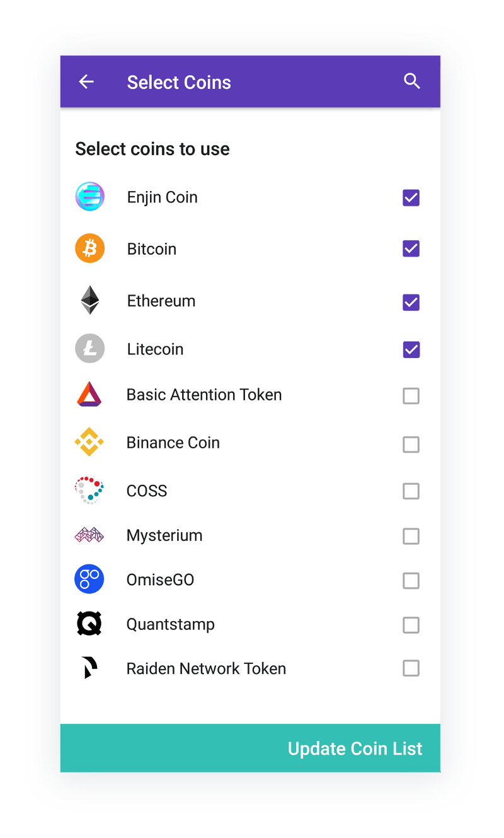Click the Raiden Network Token label
The image size is (504, 838).
click(x=206, y=668)
